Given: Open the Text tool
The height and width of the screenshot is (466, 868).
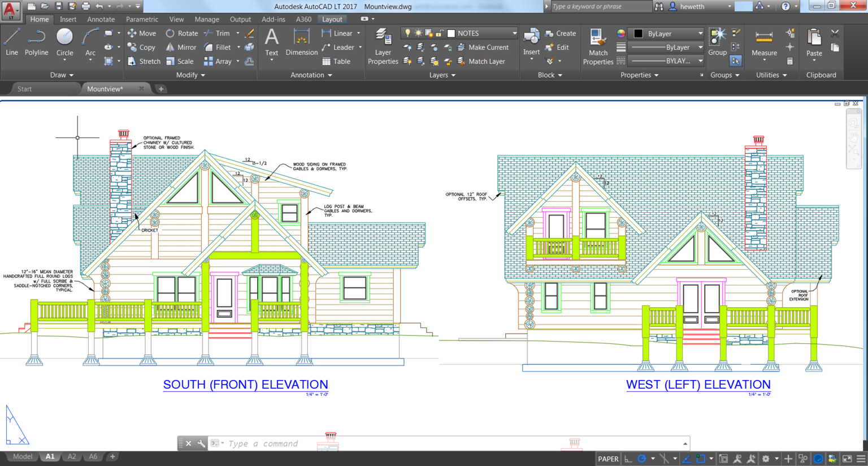Looking at the screenshot, I should coord(271,41).
